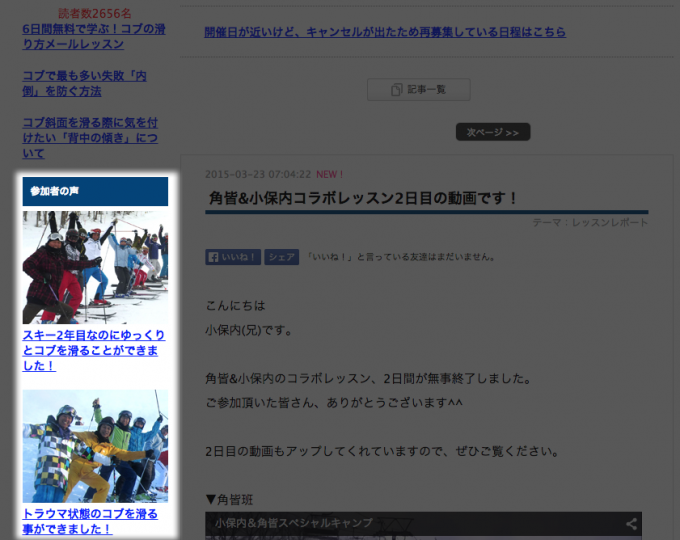The height and width of the screenshot is (540, 680).
Task: Click the Facebook logo on いいね button
Action: [213, 257]
